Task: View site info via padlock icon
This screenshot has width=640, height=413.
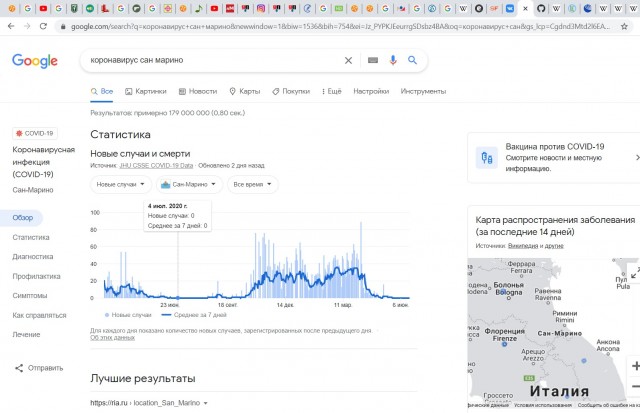Action: click(x=63, y=27)
